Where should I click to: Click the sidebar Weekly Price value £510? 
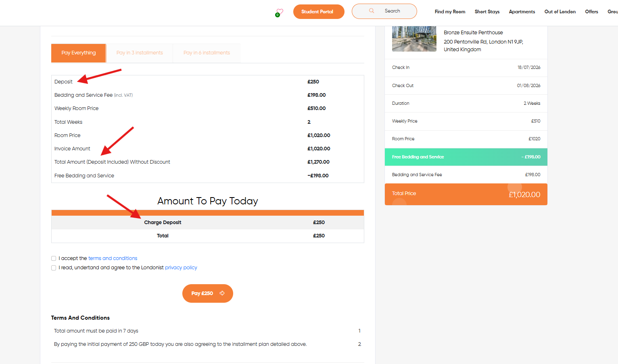pyautogui.click(x=536, y=121)
